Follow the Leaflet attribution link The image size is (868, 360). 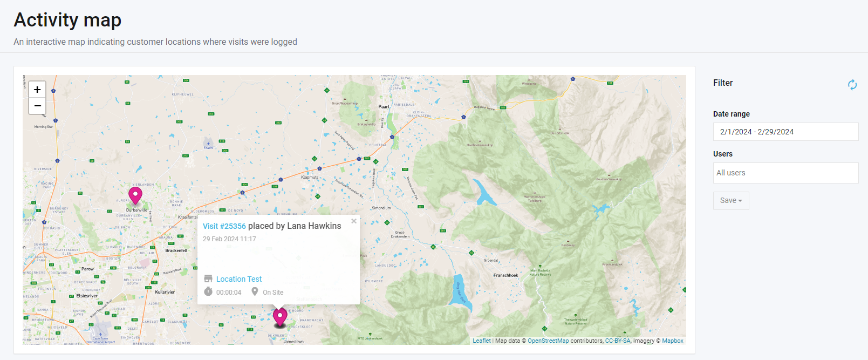tap(482, 341)
